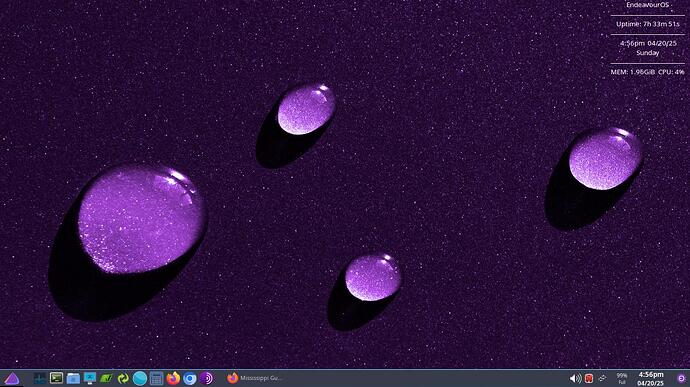Click the blue monitor icon in panel
The width and height of the screenshot is (690, 387).
(90, 378)
